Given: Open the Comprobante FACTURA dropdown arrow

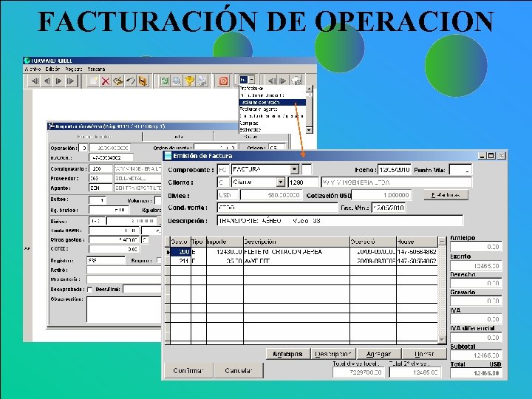Looking at the screenshot, I should (x=295, y=169).
